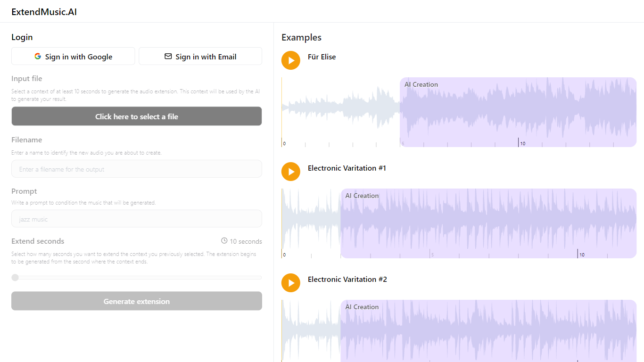Click the Electronic Varitation #2 AI Creation region
Image resolution: width=644 pixels, height=362 pixels.
488,331
